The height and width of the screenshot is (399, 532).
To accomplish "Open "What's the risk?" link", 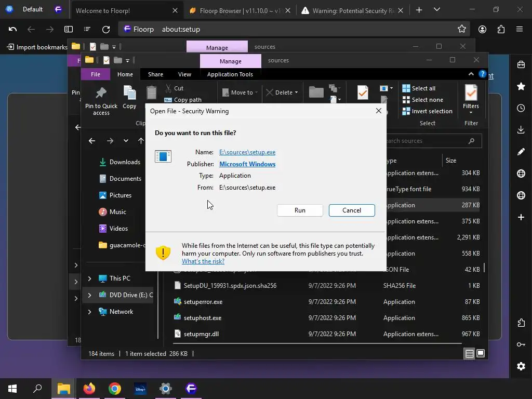I will click(203, 261).
